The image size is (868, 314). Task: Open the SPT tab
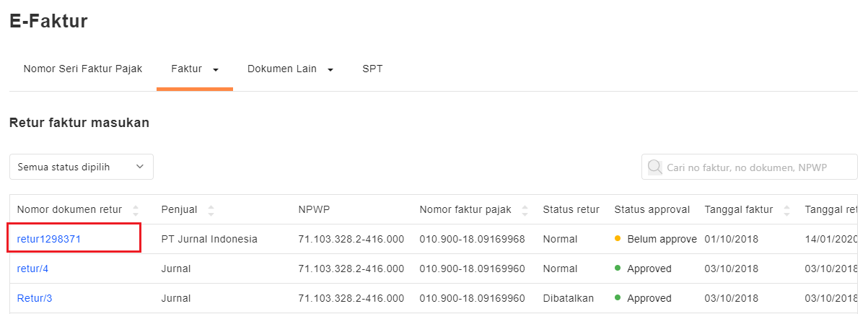pyautogui.click(x=372, y=69)
